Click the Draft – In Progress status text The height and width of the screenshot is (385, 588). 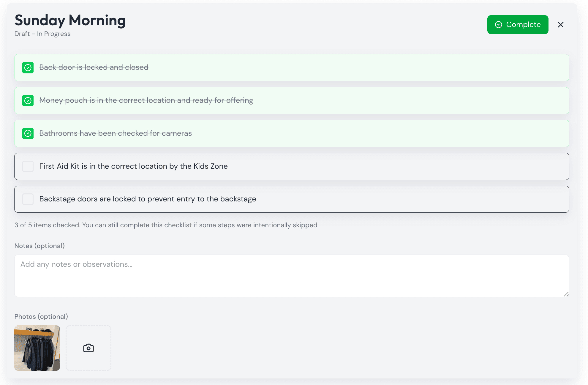[42, 34]
